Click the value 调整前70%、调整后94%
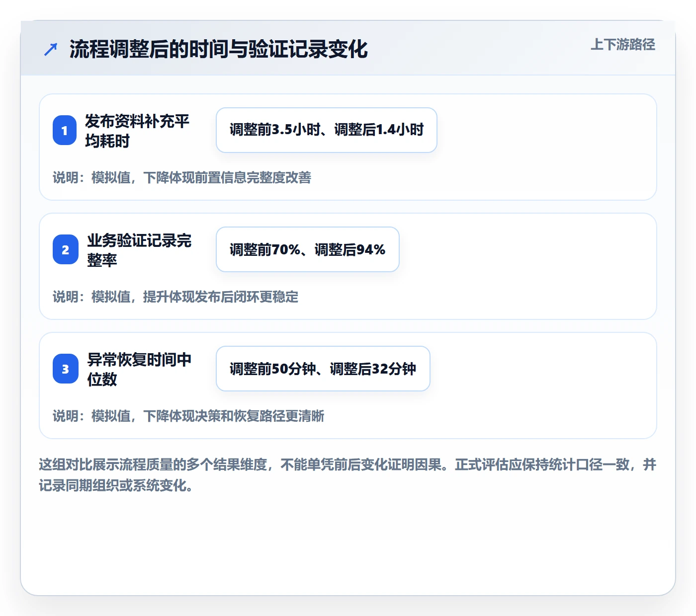696x616 pixels. coord(308,249)
